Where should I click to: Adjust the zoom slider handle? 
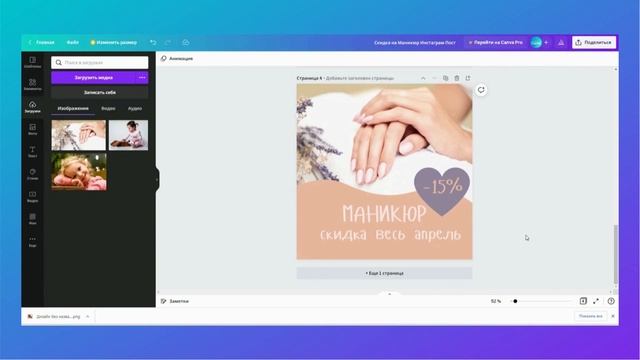coord(515,301)
